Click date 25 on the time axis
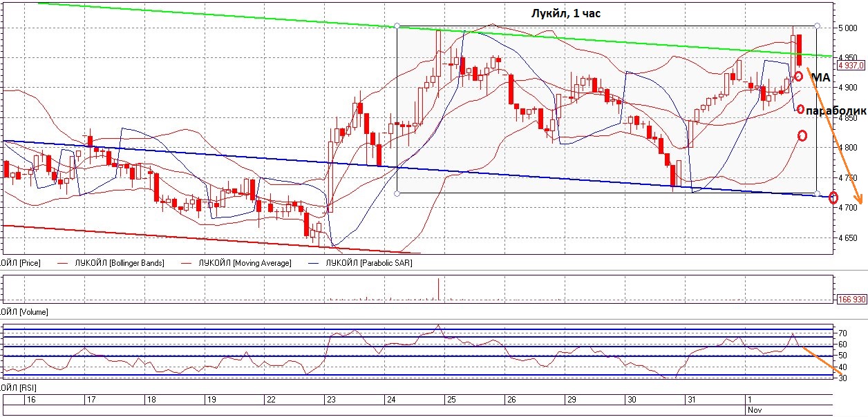The height and width of the screenshot is (417, 868). coord(451,400)
